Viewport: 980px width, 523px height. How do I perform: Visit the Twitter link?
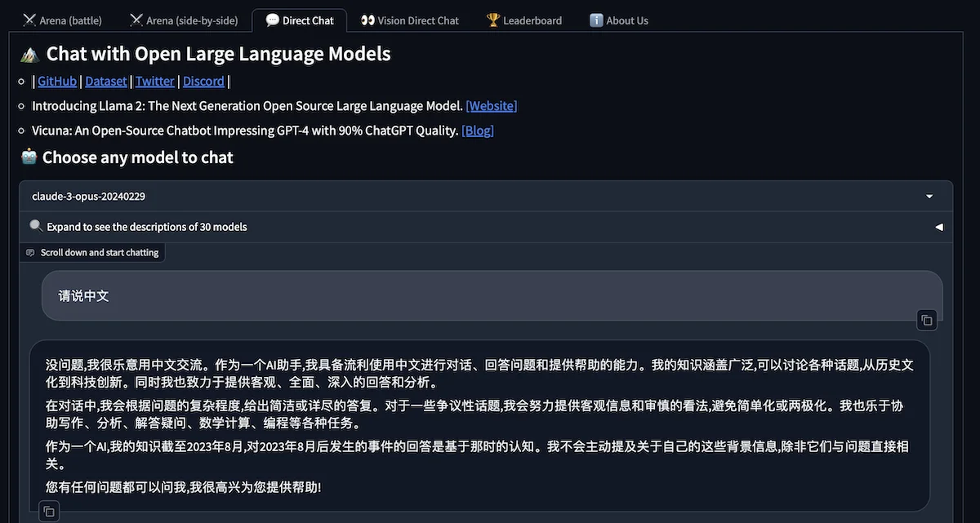154,81
